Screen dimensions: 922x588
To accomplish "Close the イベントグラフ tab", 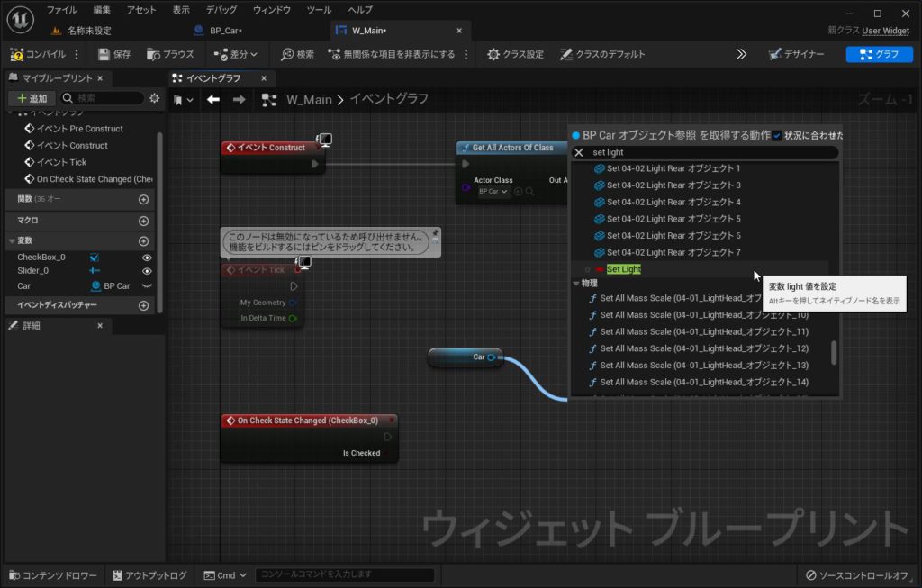I will (x=264, y=78).
